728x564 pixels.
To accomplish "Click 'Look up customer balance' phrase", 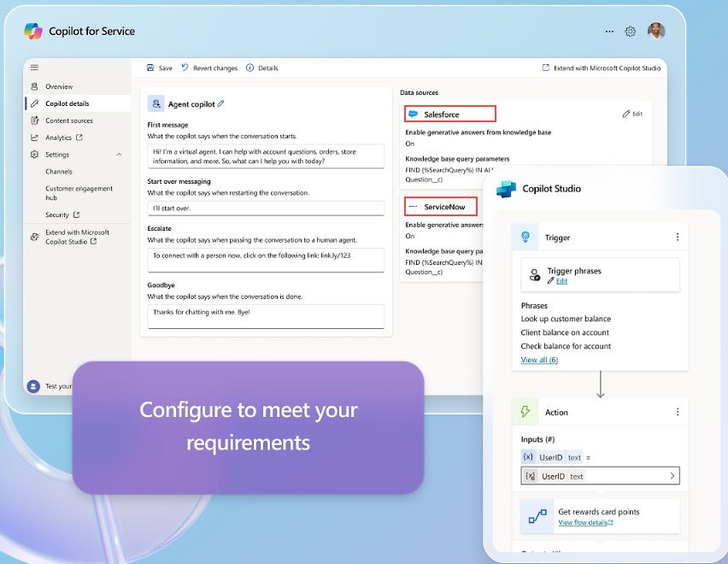I will pyautogui.click(x=566, y=319).
